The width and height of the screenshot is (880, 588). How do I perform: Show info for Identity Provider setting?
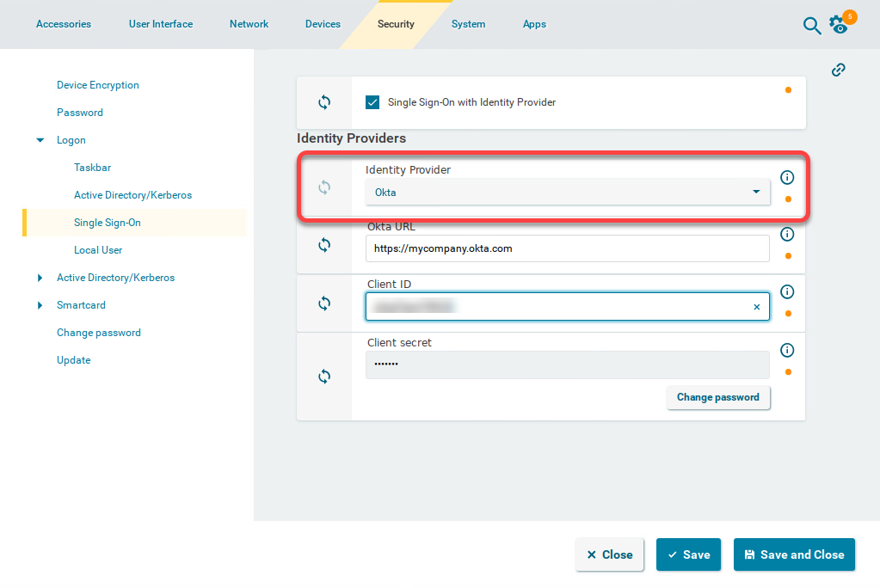tap(787, 177)
